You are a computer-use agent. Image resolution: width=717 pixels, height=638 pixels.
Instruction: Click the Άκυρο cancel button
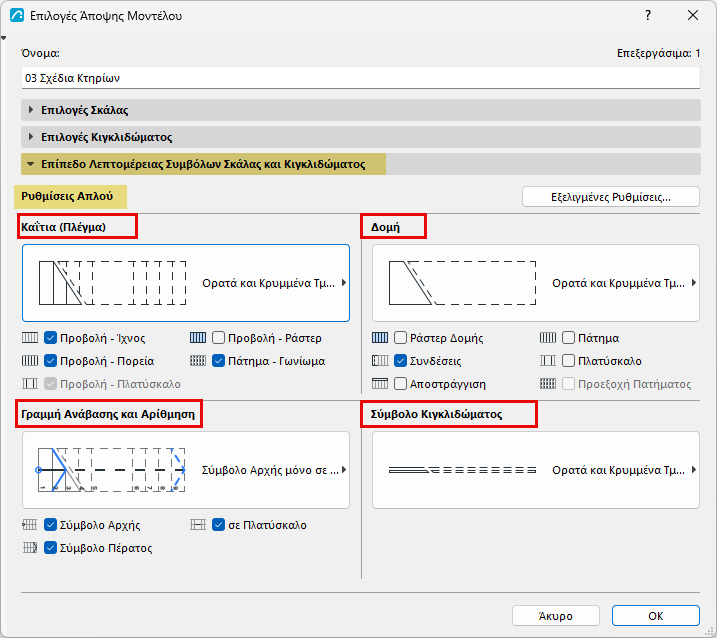coord(556,616)
